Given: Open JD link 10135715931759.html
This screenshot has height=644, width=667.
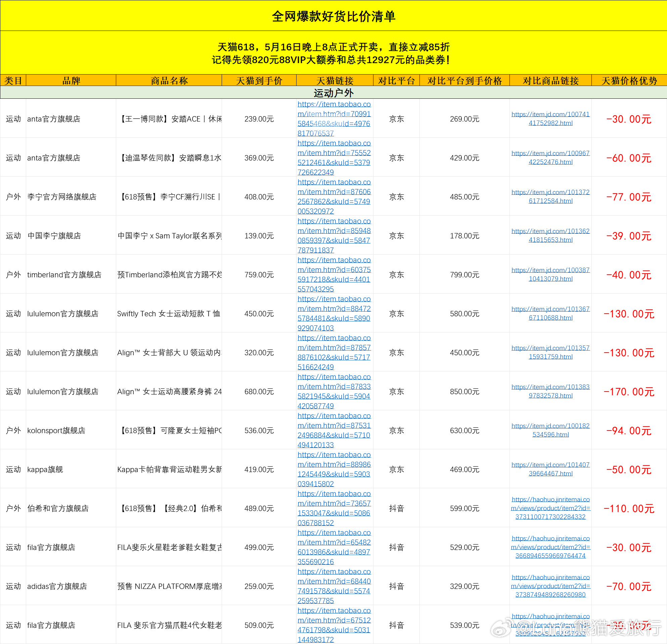Looking at the screenshot, I should pos(550,352).
